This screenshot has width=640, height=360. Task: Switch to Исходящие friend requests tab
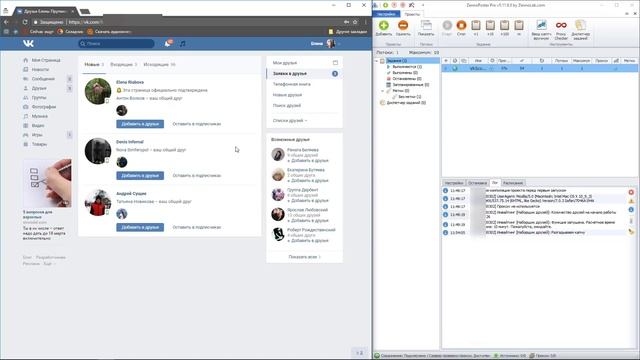pos(159,64)
